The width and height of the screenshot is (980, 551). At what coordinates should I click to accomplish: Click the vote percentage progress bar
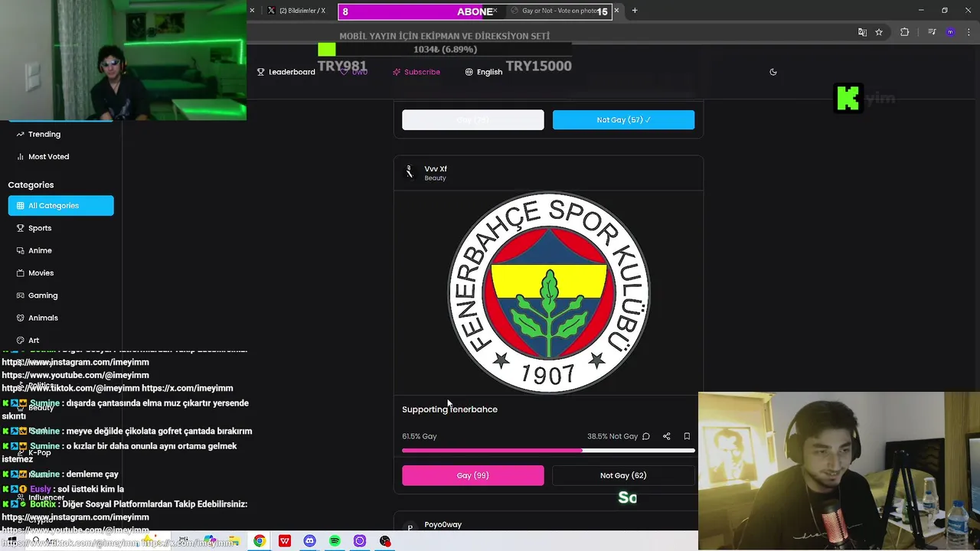pos(548,451)
